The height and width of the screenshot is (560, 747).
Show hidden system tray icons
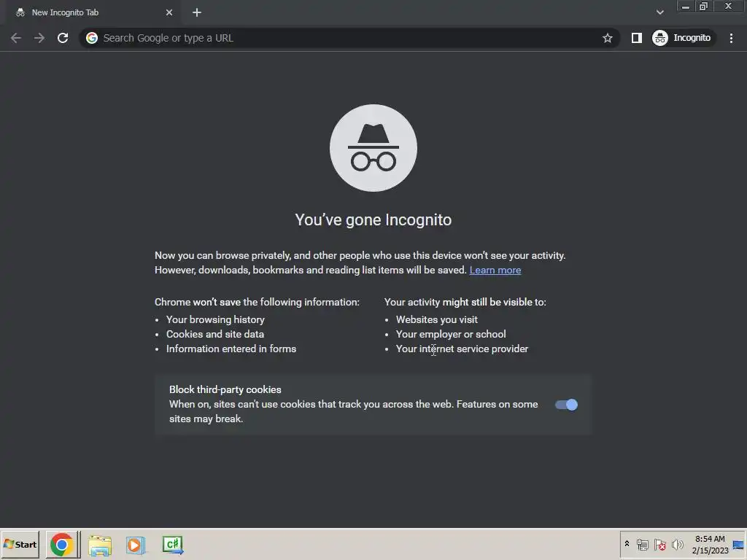pos(627,544)
